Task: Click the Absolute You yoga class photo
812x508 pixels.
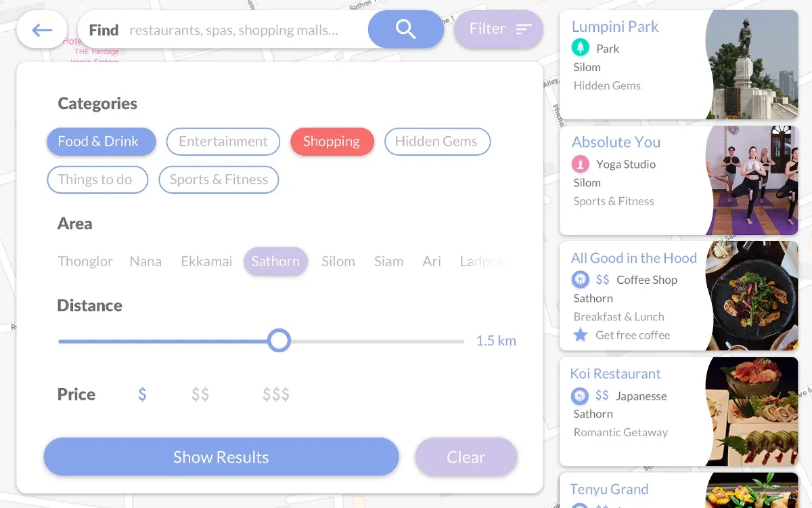Action: click(752, 181)
